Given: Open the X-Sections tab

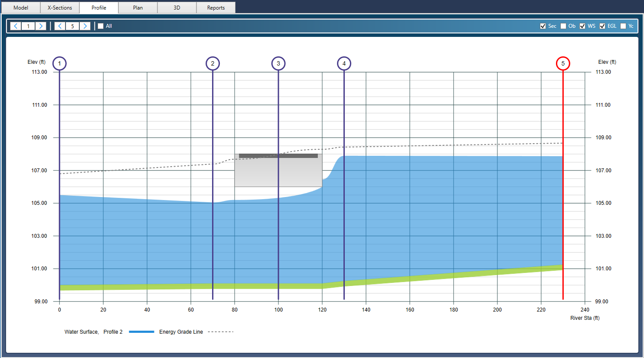Looking at the screenshot, I should coord(59,7).
